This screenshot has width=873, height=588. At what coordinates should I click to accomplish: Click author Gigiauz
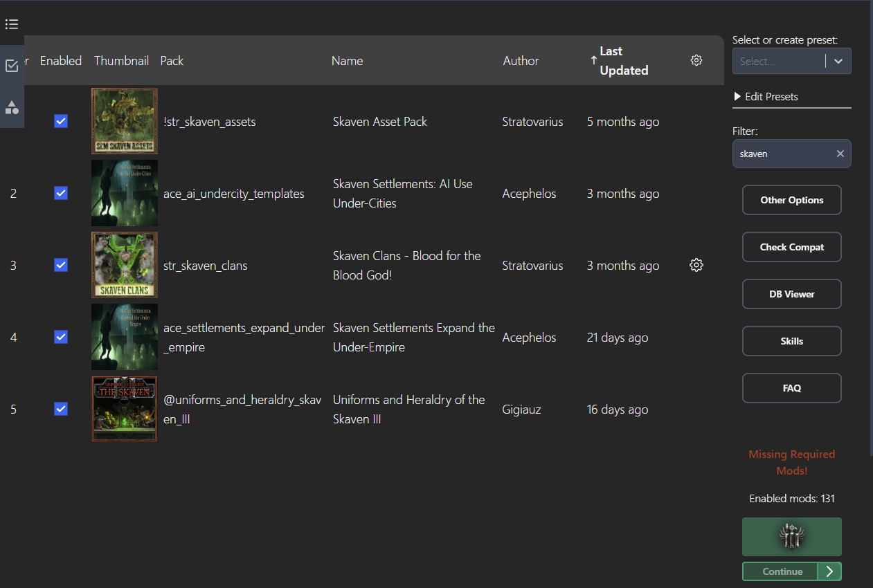521,410
